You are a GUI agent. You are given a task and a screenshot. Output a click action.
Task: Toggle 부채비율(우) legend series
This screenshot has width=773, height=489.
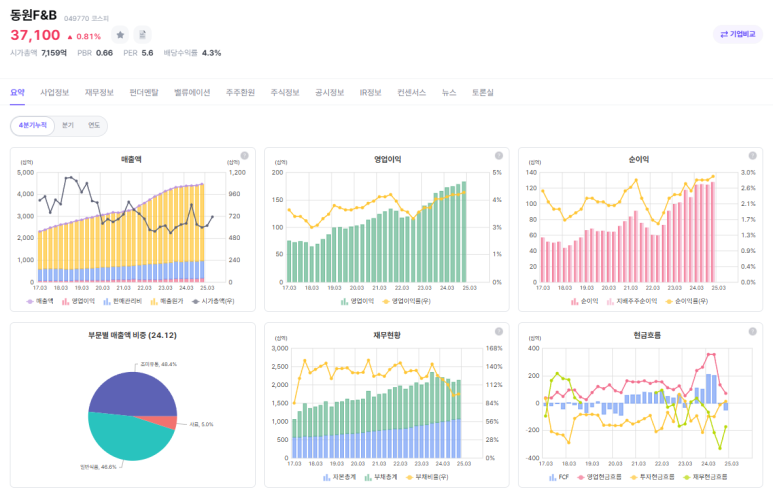(x=427, y=477)
